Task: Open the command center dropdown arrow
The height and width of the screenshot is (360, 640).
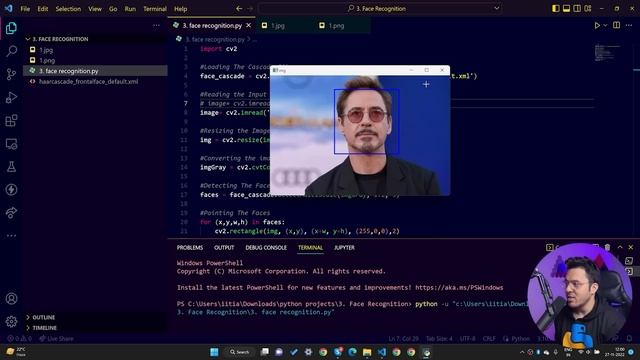Action: [x=496, y=8]
